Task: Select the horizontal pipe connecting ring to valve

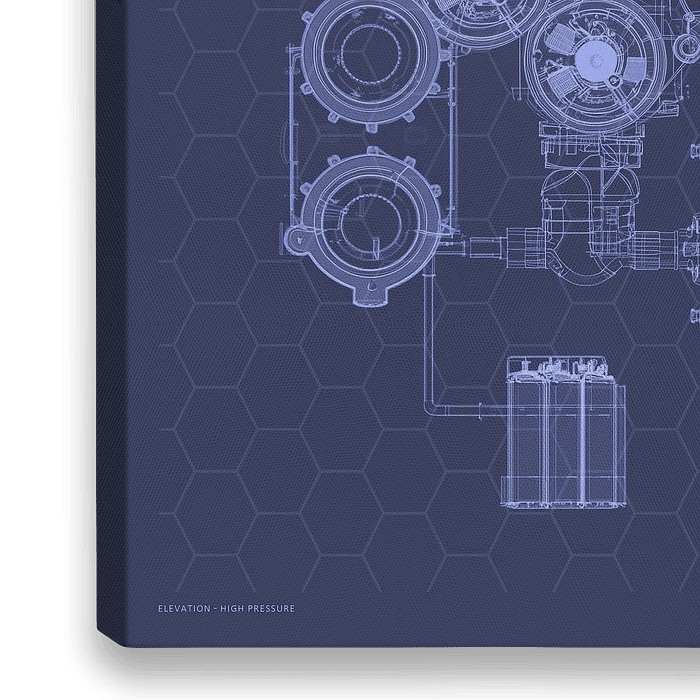Action: click(483, 241)
